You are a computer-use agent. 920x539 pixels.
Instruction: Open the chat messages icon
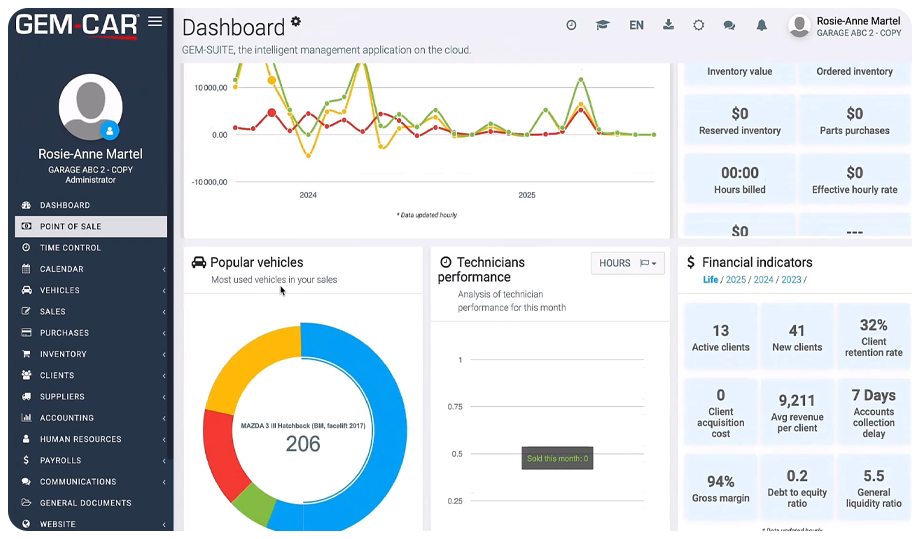point(729,26)
